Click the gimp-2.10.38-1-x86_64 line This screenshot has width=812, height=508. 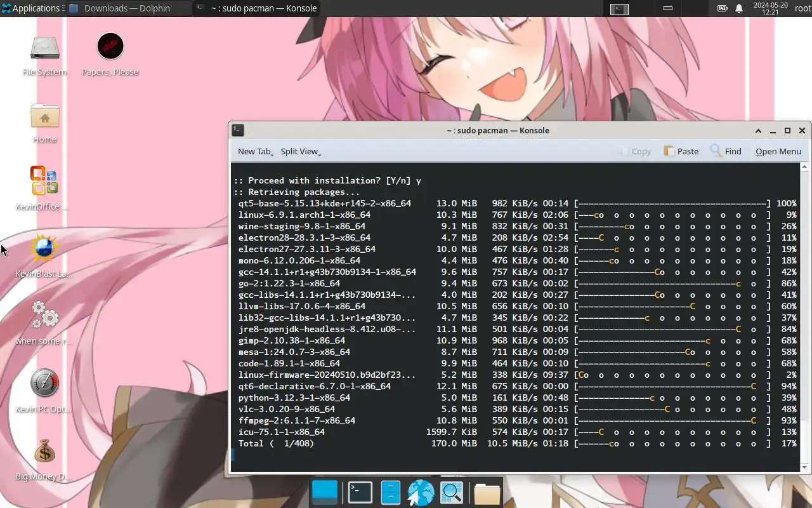[x=517, y=340]
